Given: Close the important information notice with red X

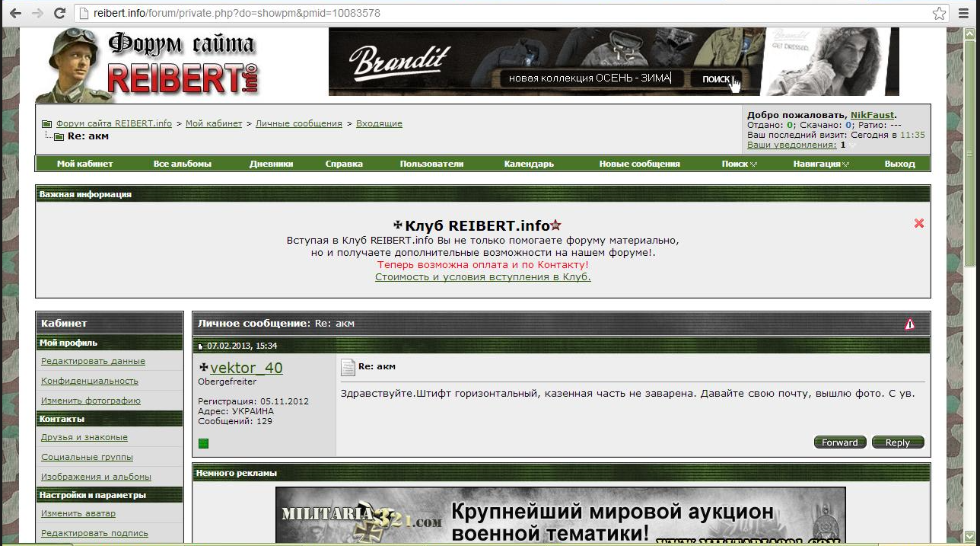Looking at the screenshot, I should 919,223.
